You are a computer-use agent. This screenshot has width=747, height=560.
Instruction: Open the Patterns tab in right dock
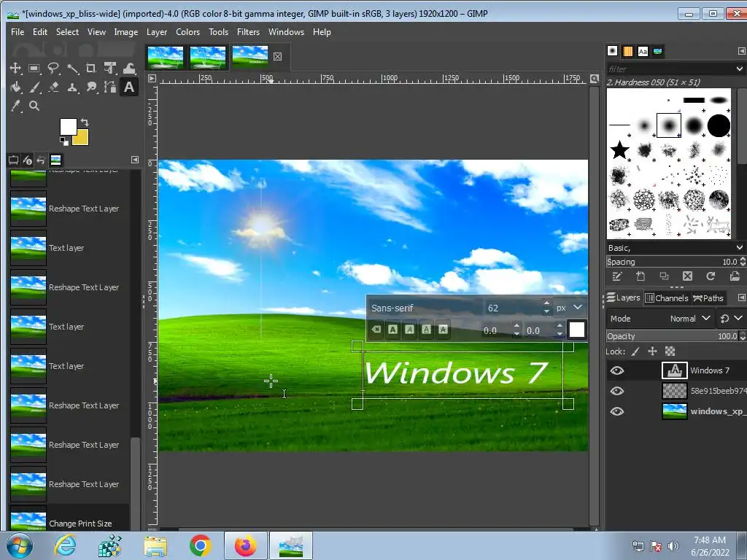pyautogui.click(x=628, y=51)
